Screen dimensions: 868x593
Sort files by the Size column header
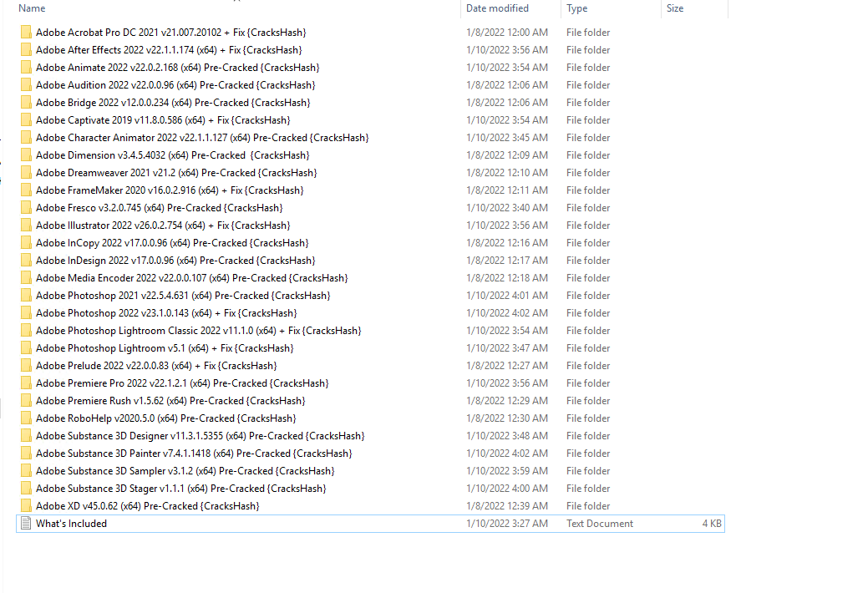point(675,8)
